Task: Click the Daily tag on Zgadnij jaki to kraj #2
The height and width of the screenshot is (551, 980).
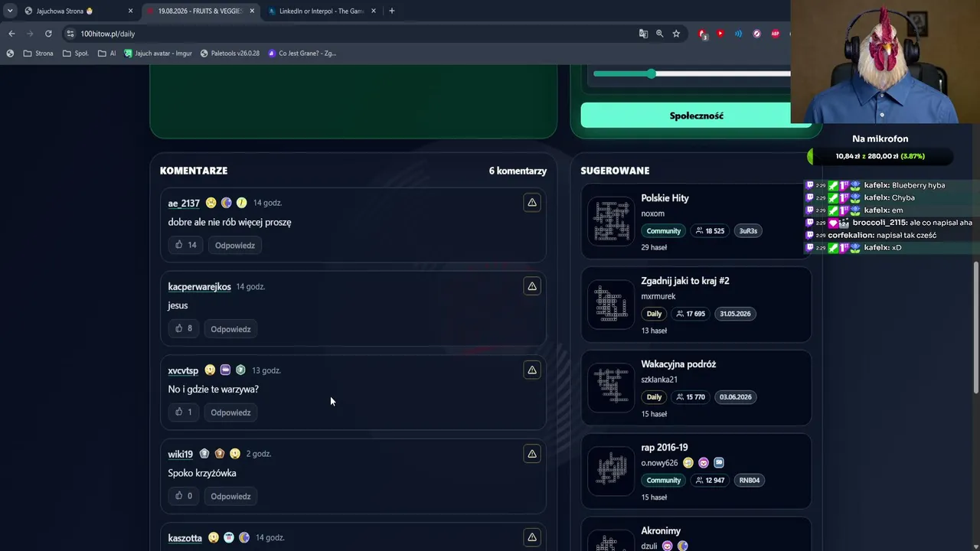Action: 654,314
